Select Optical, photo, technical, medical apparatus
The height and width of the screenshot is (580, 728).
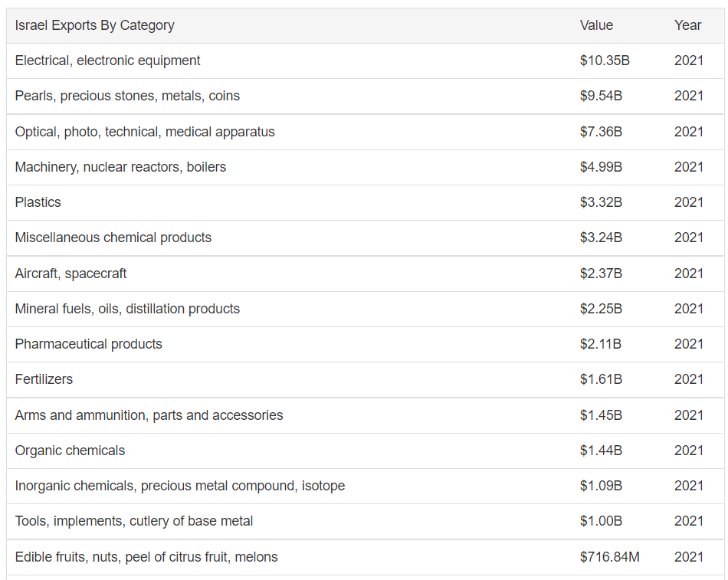click(x=145, y=132)
